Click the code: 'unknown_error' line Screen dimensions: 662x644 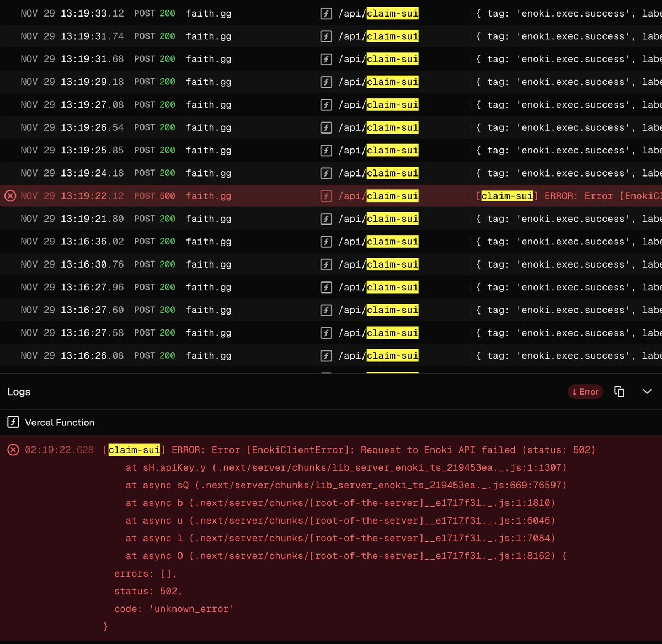pos(174,609)
